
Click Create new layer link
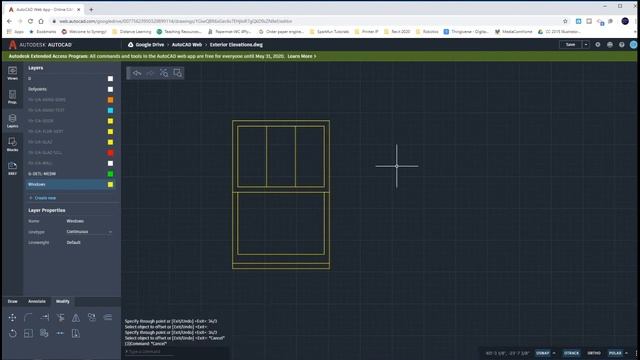(43, 198)
